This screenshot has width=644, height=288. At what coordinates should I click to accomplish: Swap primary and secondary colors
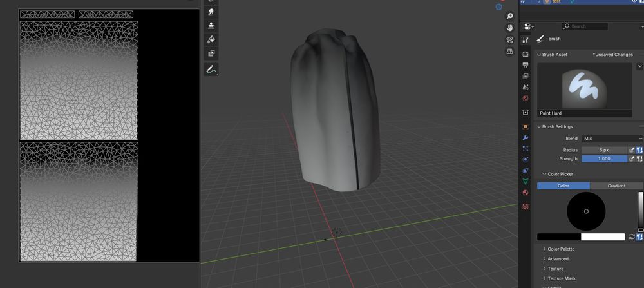[632, 237]
